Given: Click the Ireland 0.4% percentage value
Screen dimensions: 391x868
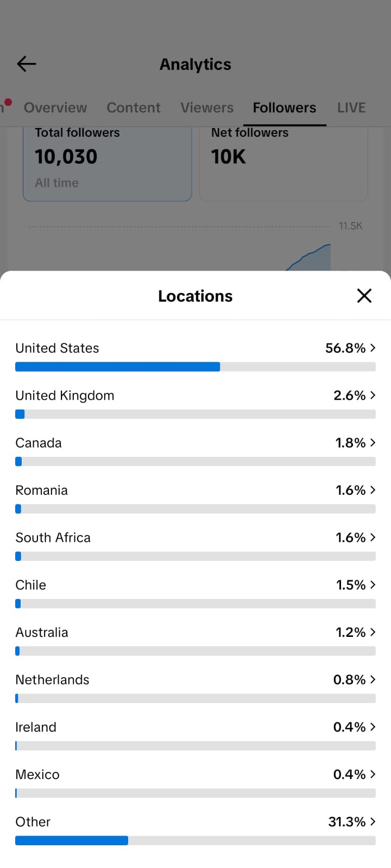Looking at the screenshot, I should pyautogui.click(x=349, y=727).
